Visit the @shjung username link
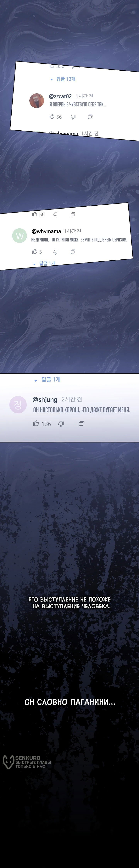The image size is (139, 868). (45, 400)
